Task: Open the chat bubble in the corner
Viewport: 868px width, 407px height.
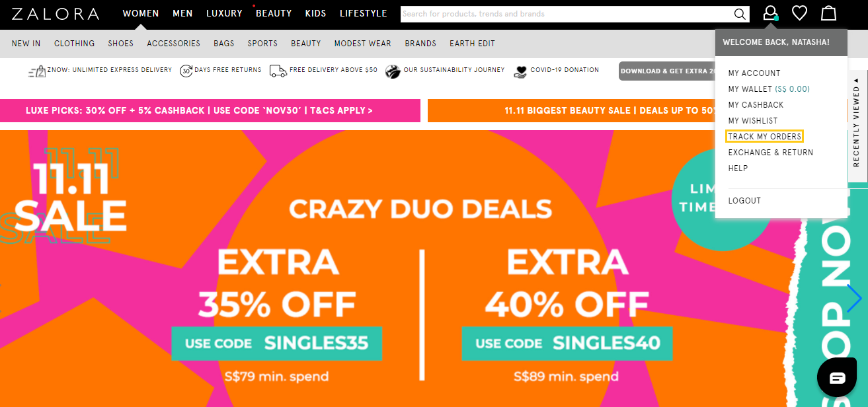Action: tap(836, 377)
